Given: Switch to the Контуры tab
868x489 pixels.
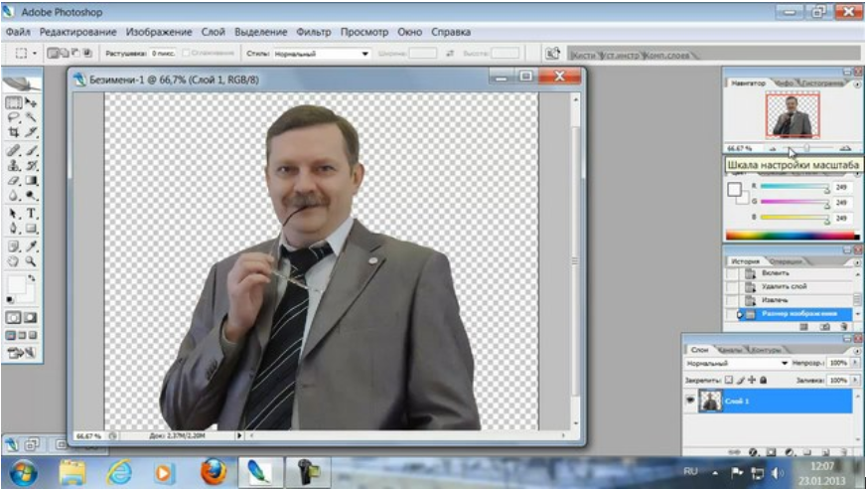Looking at the screenshot, I should pyautogui.click(x=766, y=350).
